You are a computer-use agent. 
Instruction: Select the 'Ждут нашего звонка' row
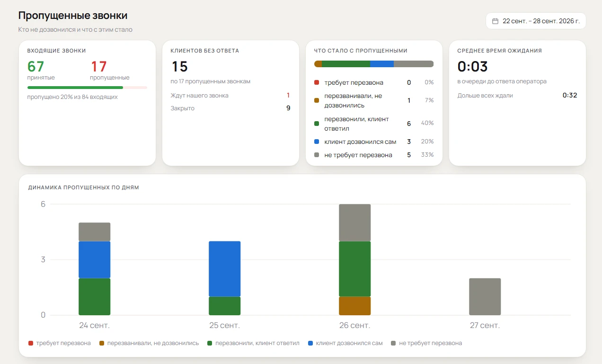tap(230, 96)
